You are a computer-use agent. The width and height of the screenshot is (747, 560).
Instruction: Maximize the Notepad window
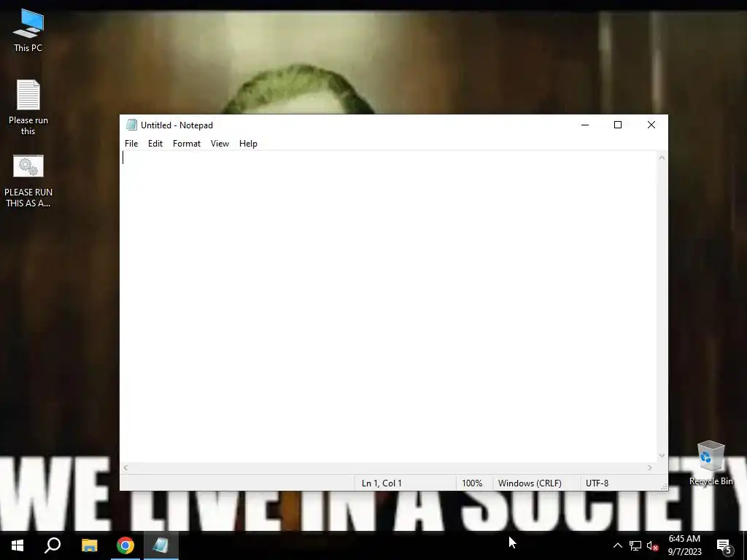(x=618, y=125)
